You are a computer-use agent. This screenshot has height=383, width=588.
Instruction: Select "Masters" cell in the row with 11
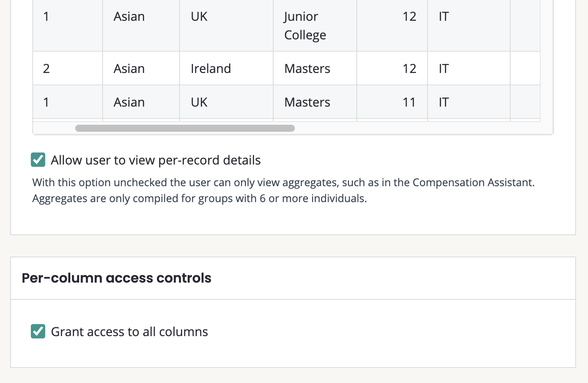click(307, 102)
